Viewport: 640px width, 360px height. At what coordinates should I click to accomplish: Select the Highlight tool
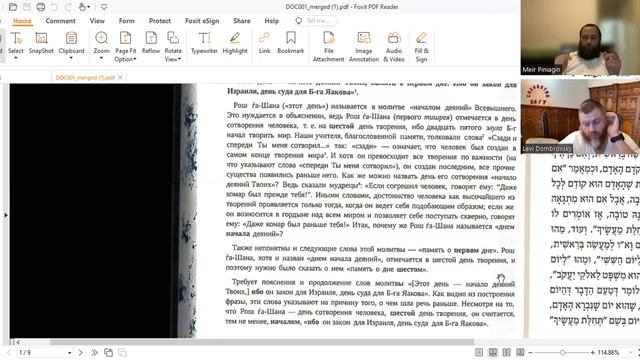235,43
